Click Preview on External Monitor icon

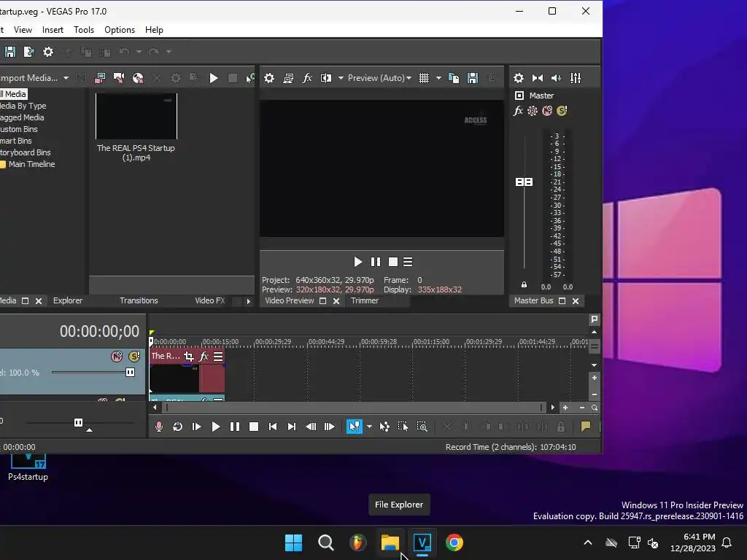(288, 78)
